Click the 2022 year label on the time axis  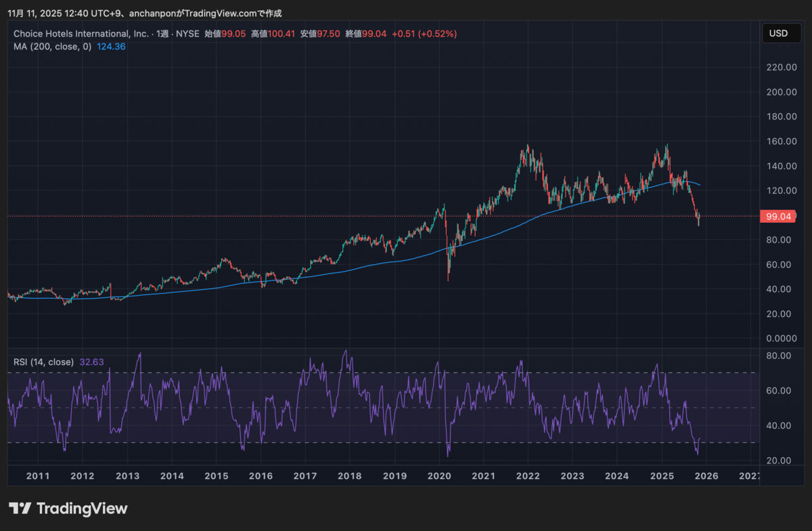pyautogui.click(x=528, y=475)
